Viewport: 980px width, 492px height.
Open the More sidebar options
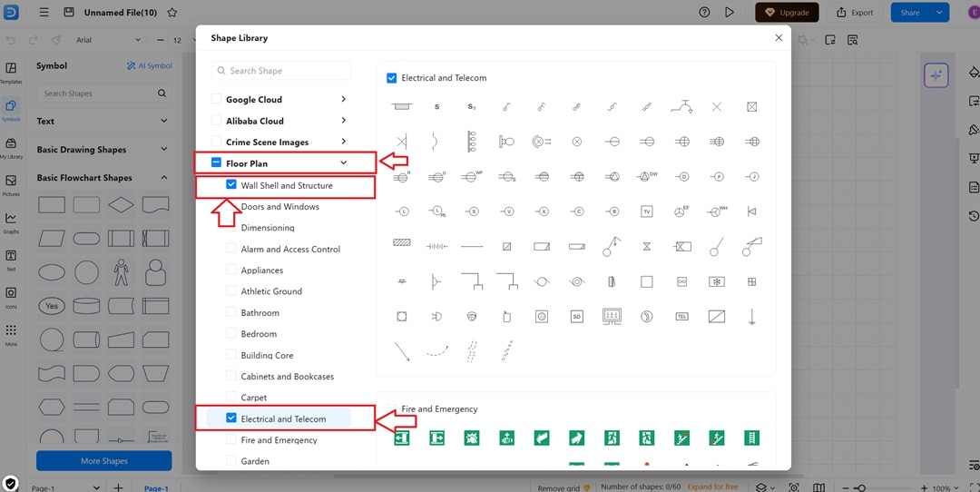(11, 334)
